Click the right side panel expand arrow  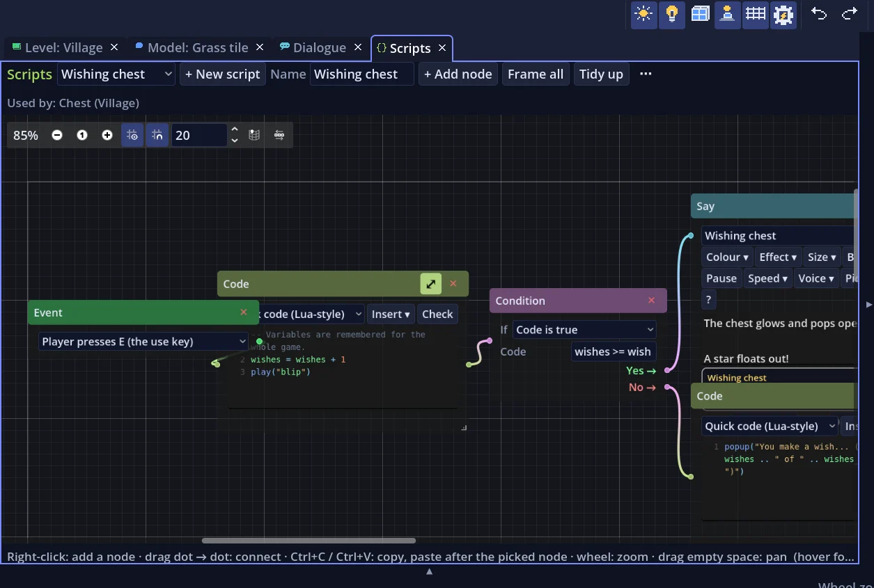click(868, 305)
